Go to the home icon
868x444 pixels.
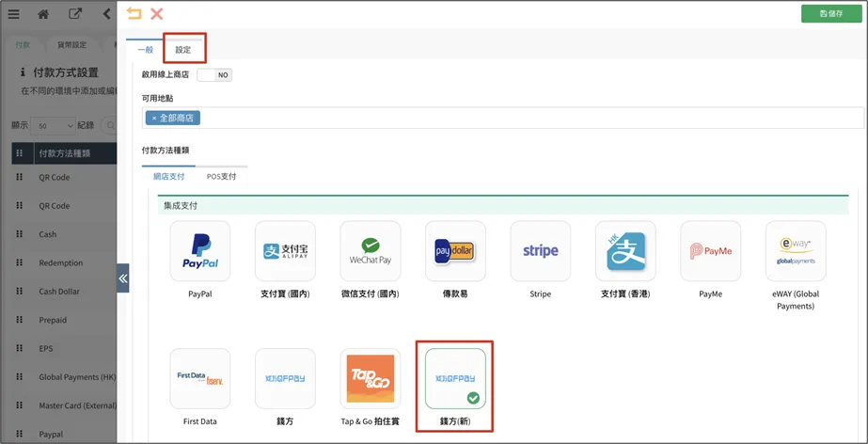43,14
